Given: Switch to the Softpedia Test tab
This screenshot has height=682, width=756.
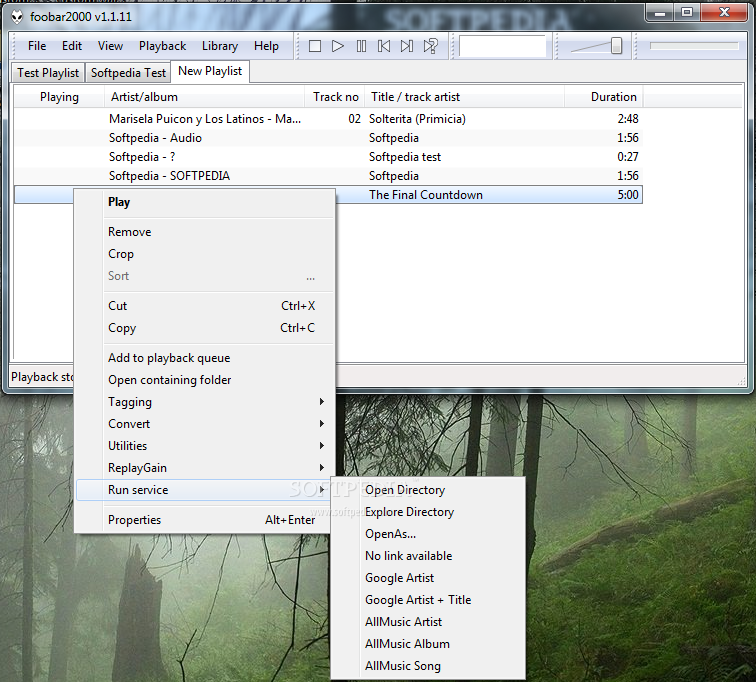Looking at the screenshot, I should coord(128,73).
